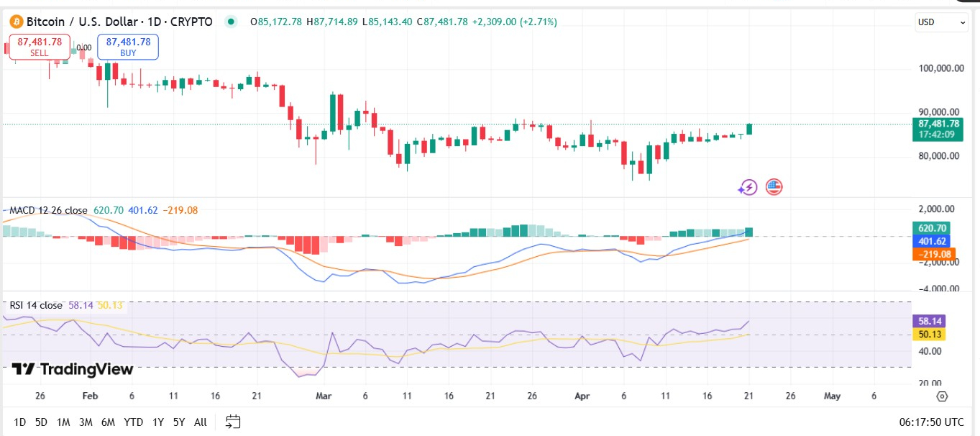
Task: Select the 1Y time range
Action: (x=157, y=422)
